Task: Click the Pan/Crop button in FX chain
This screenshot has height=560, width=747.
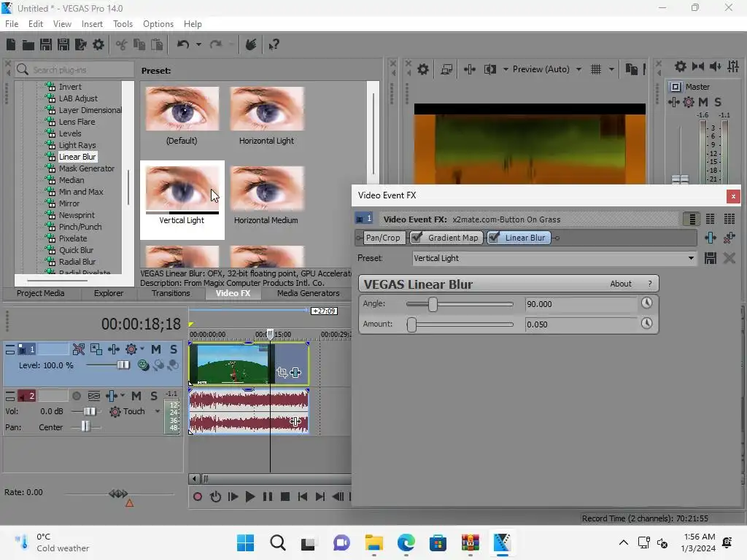Action: point(383,238)
